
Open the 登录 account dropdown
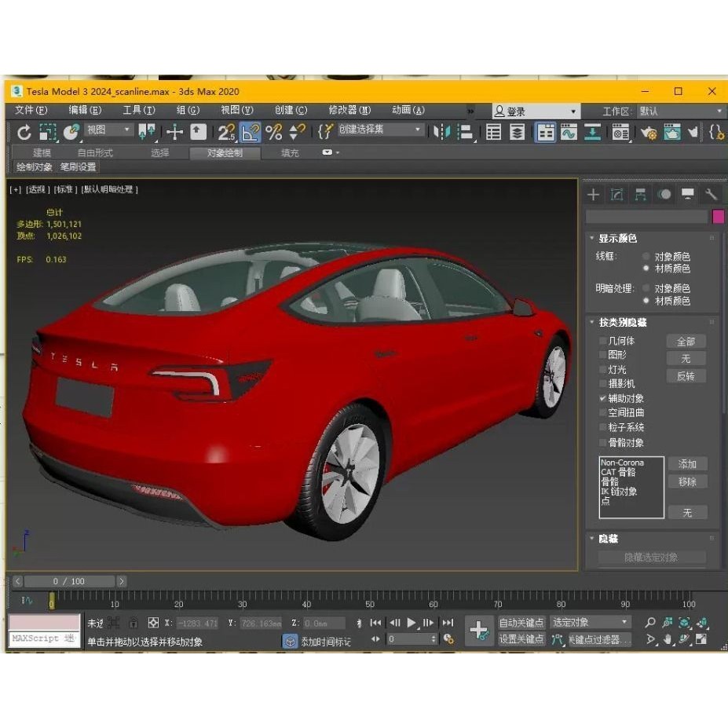[x=536, y=112]
